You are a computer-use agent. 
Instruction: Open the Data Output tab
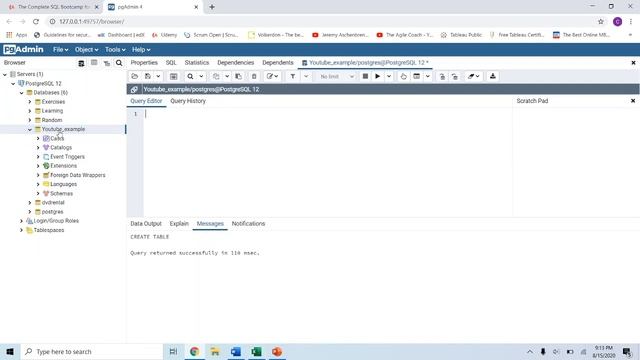(x=146, y=224)
